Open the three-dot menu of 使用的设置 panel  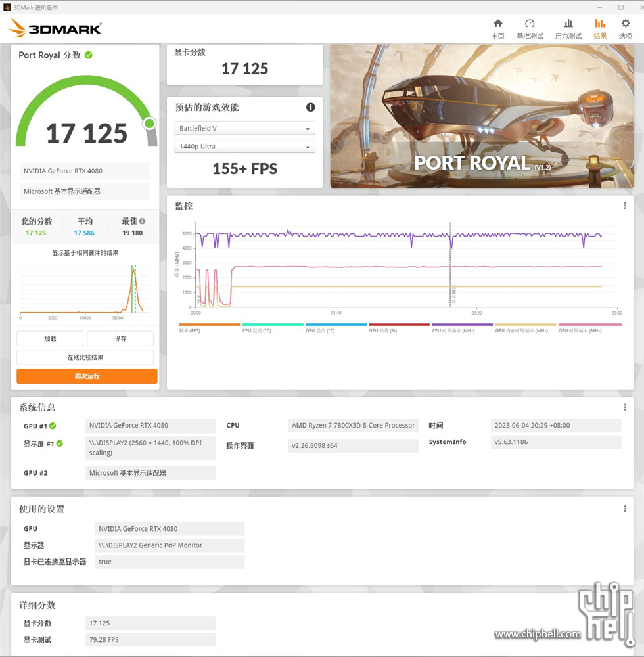coord(625,509)
